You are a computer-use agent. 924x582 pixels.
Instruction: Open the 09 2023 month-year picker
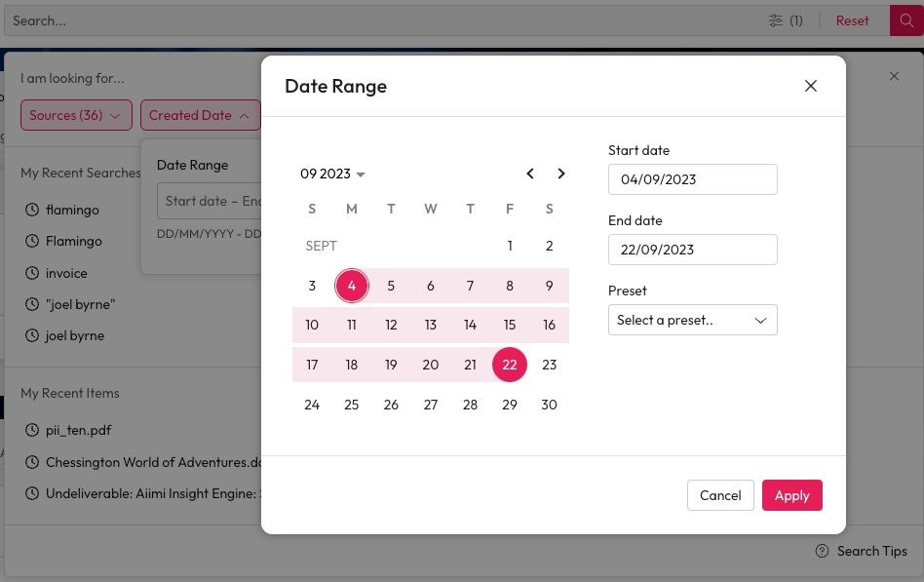click(332, 175)
